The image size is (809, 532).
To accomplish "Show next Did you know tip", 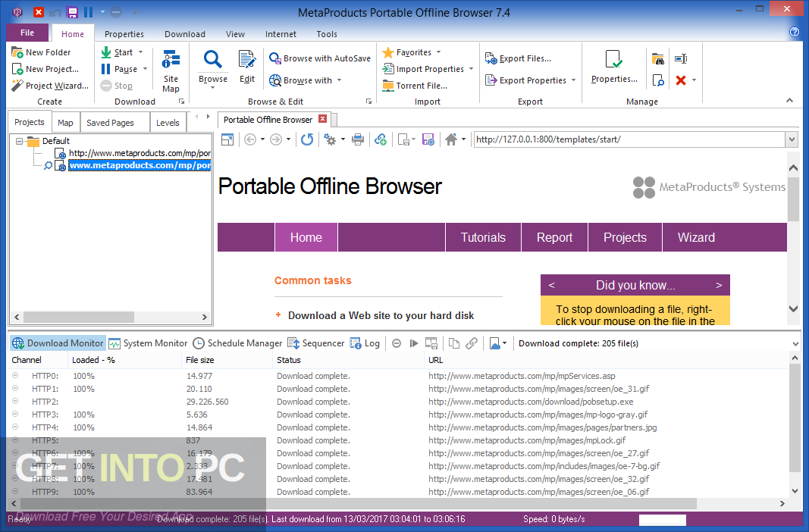I will (x=719, y=285).
